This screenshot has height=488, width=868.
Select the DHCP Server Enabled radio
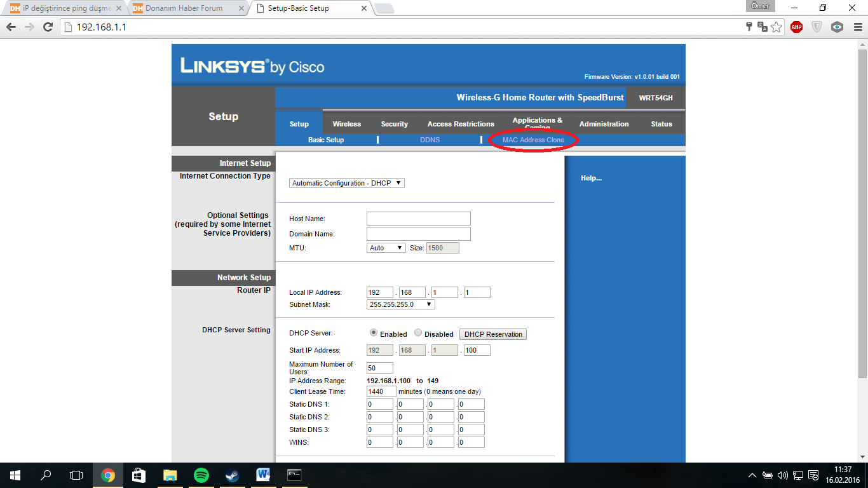click(x=374, y=333)
